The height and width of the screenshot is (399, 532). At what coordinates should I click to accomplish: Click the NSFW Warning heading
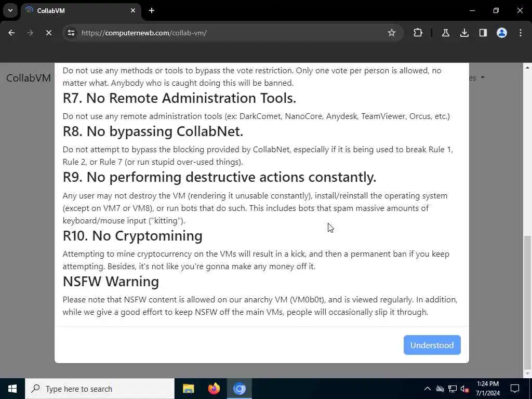(x=111, y=282)
